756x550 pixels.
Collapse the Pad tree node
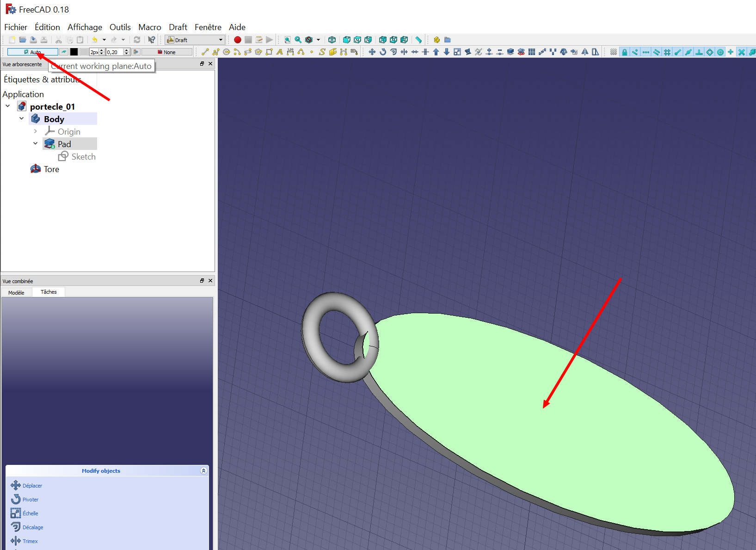[x=36, y=144]
